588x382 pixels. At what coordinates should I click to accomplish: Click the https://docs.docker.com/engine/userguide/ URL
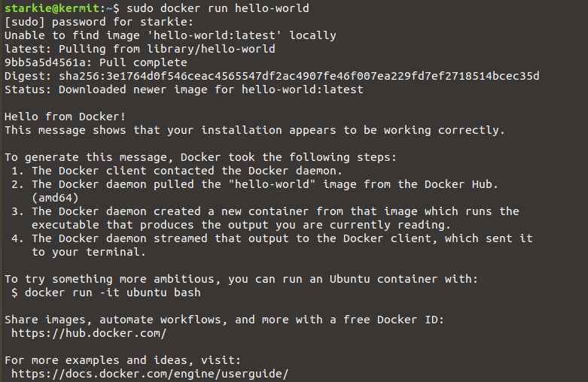click(x=150, y=374)
